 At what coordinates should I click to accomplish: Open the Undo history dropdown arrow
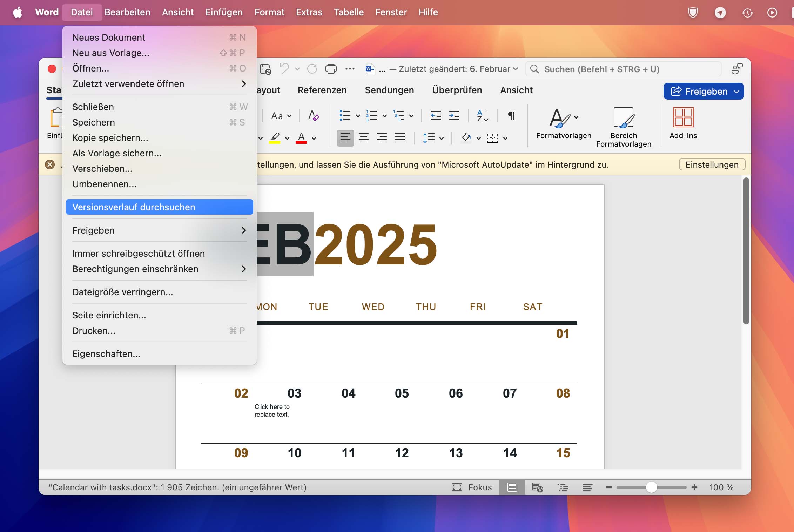point(297,69)
